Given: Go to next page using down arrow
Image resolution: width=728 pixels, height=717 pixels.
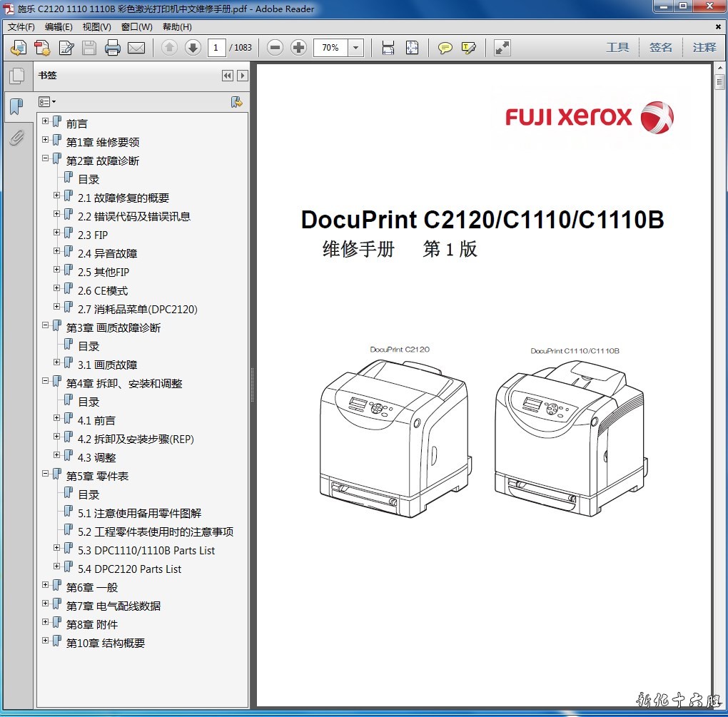Looking at the screenshot, I should coord(193,48).
